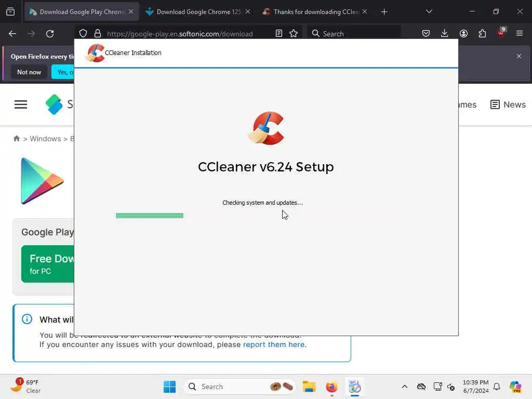The height and width of the screenshot is (399, 532).
Task: Open the notifications bell icon
Action: point(497,387)
